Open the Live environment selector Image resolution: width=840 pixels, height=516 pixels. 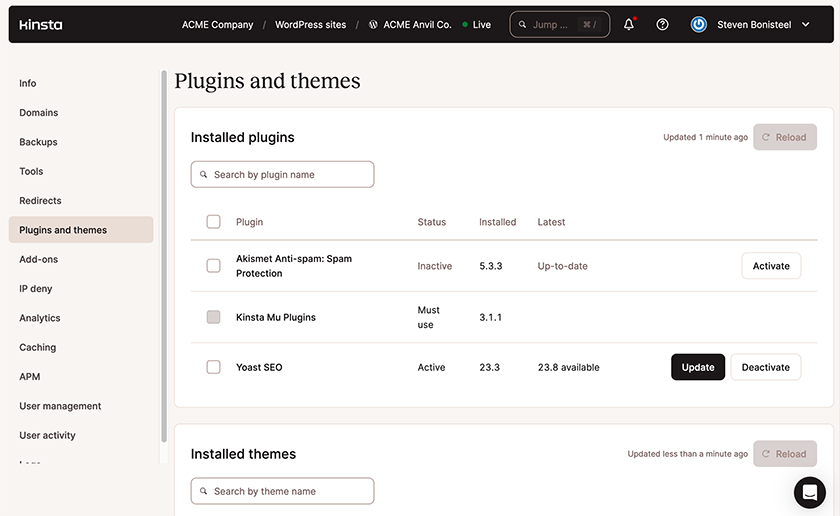[x=477, y=25]
